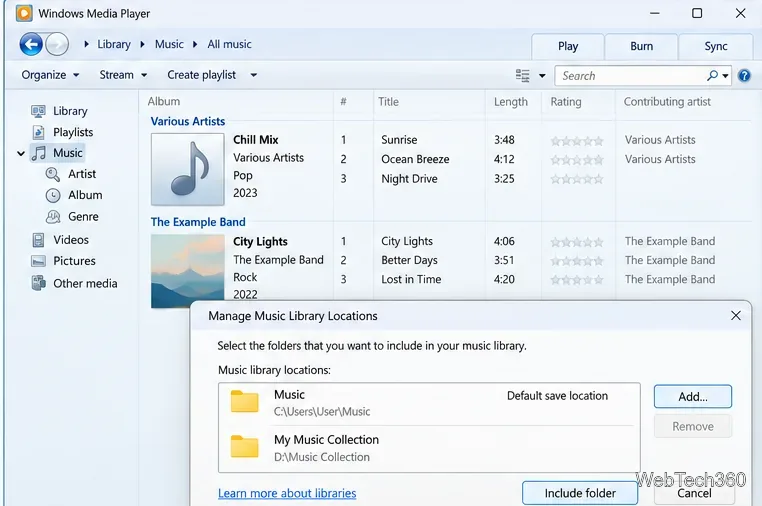Collapse the Music tree node chevron
The height and width of the screenshot is (506, 762).
tap(21, 154)
